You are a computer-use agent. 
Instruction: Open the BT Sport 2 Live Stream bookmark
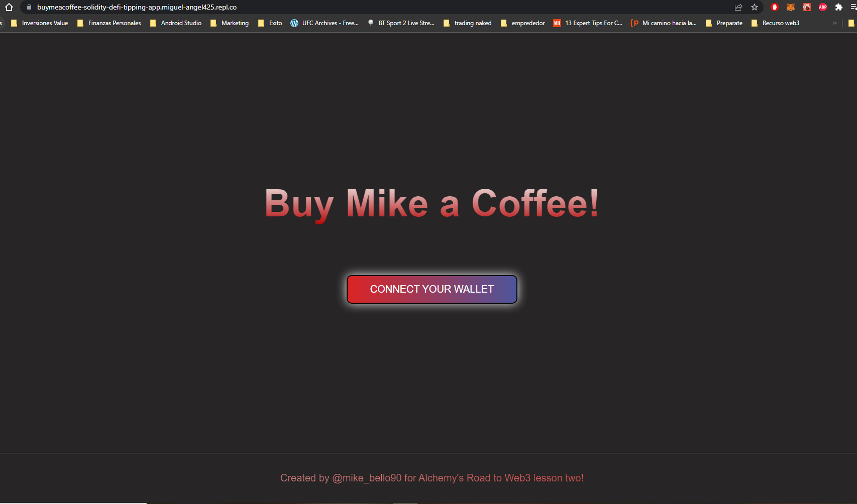coord(401,23)
